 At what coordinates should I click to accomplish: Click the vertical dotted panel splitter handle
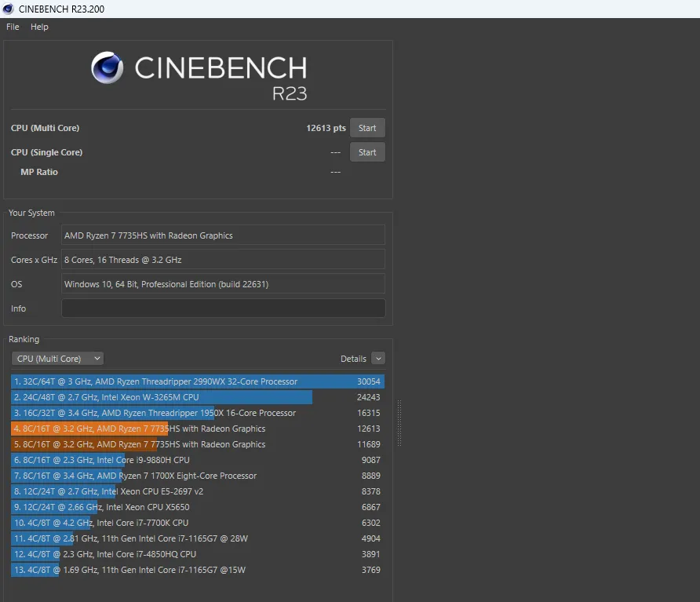(399, 423)
